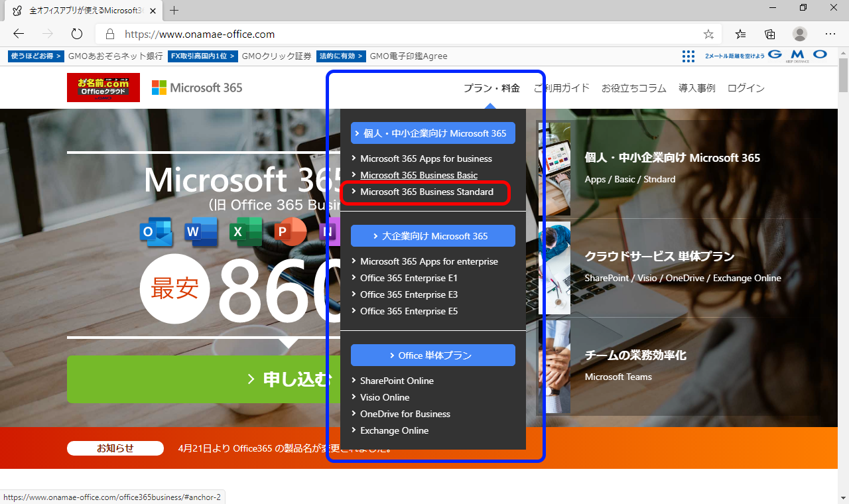Open the ご利用ガイド menu item

[x=562, y=88]
